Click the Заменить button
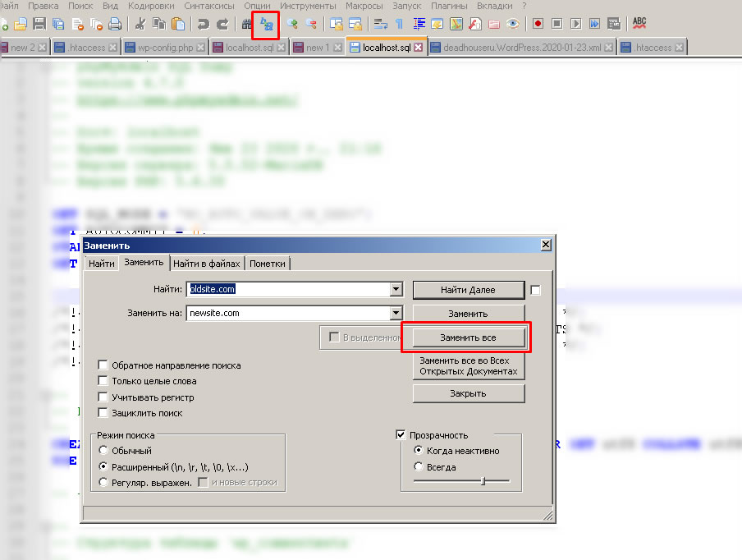The height and width of the screenshot is (560, 742). (469, 314)
